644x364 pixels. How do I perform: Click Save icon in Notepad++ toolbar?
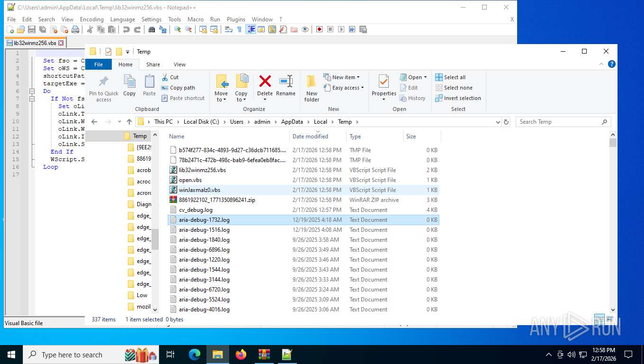pyautogui.click(x=32, y=29)
